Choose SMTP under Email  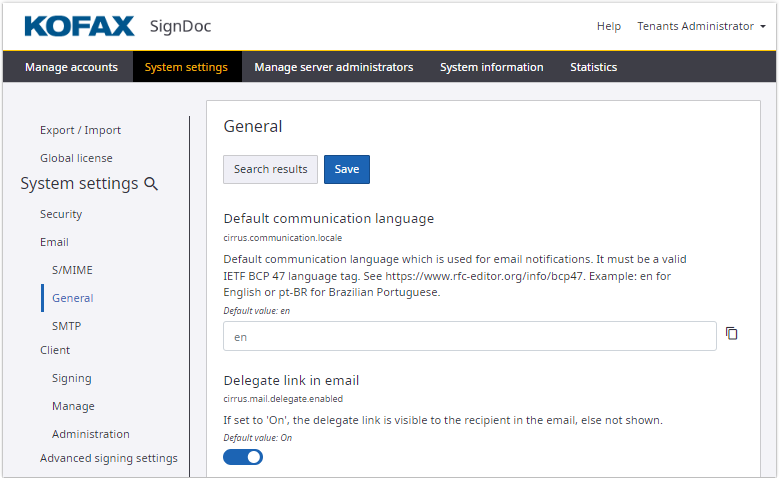66,326
